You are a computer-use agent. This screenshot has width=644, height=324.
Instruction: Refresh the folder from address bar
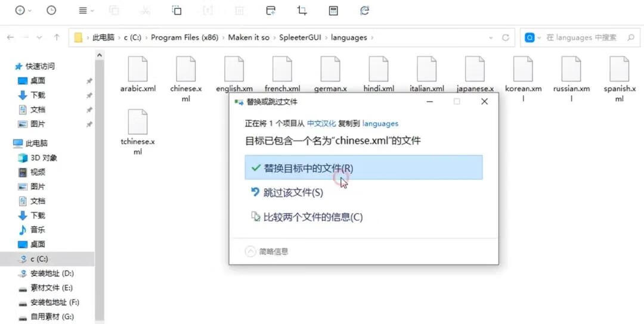click(x=506, y=38)
